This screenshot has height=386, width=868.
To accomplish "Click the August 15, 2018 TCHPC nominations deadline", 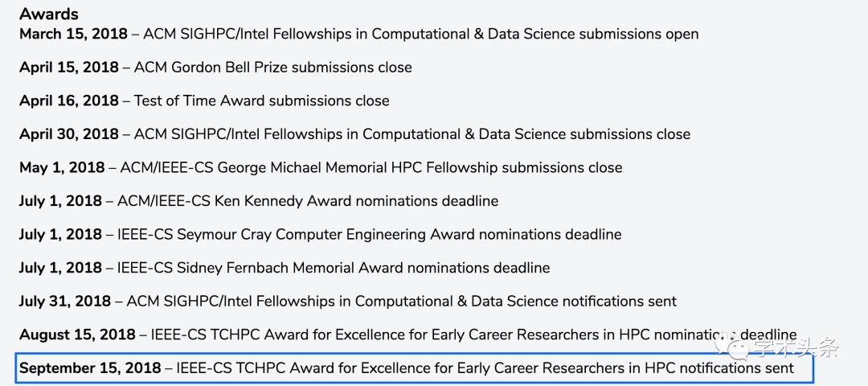I will pyautogui.click(x=408, y=335).
